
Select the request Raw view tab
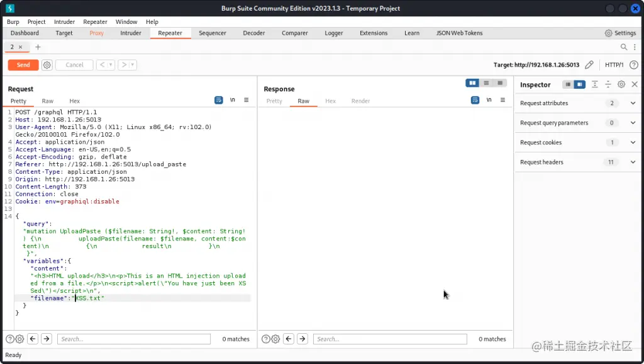(x=48, y=101)
